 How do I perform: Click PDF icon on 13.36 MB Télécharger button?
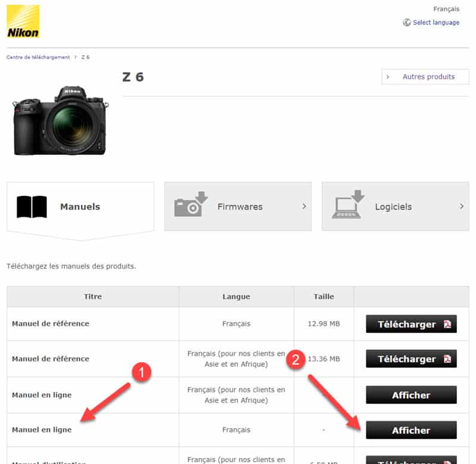click(447, 359)
